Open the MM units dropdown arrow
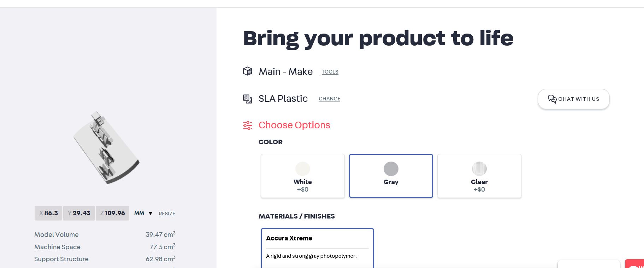This screenshot has width=644, height=268. [150, 214]
